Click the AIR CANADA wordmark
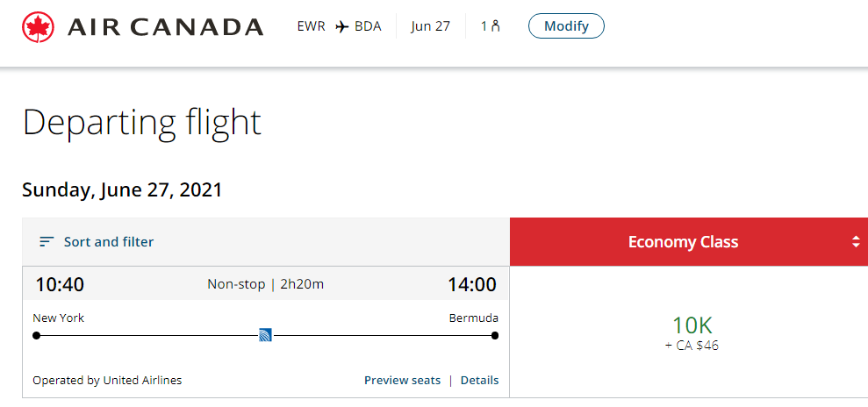868x407 pixels. click(166, 26)
